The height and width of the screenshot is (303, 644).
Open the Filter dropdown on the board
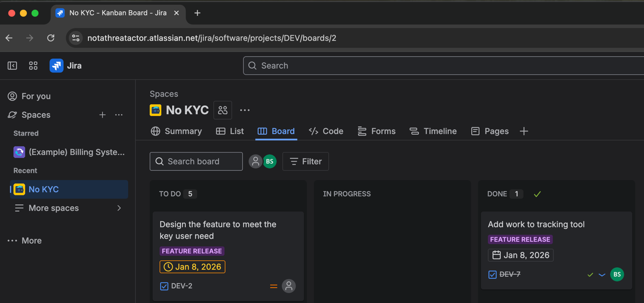[x=305, y=161]
